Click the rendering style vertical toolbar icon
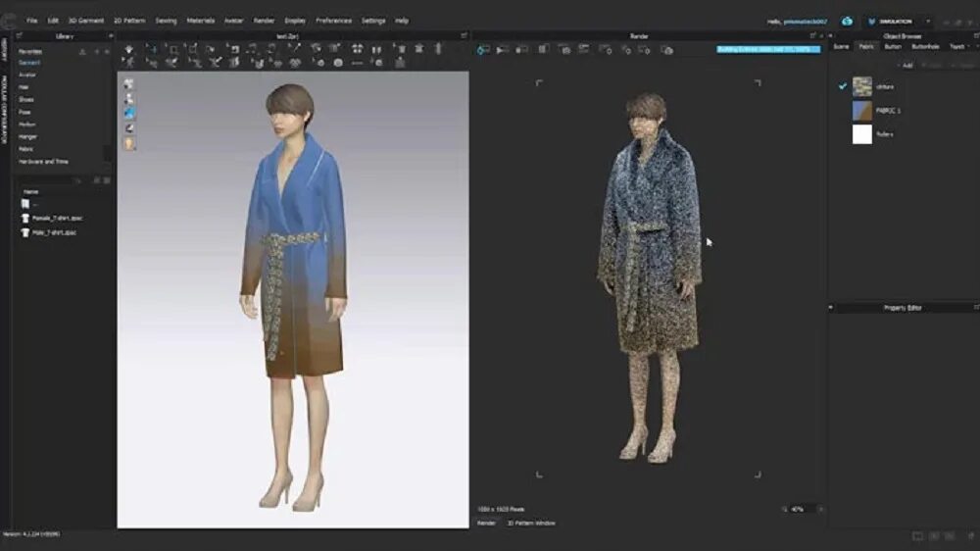The height and width of the screenshot is (551, 980). point(128,128)
